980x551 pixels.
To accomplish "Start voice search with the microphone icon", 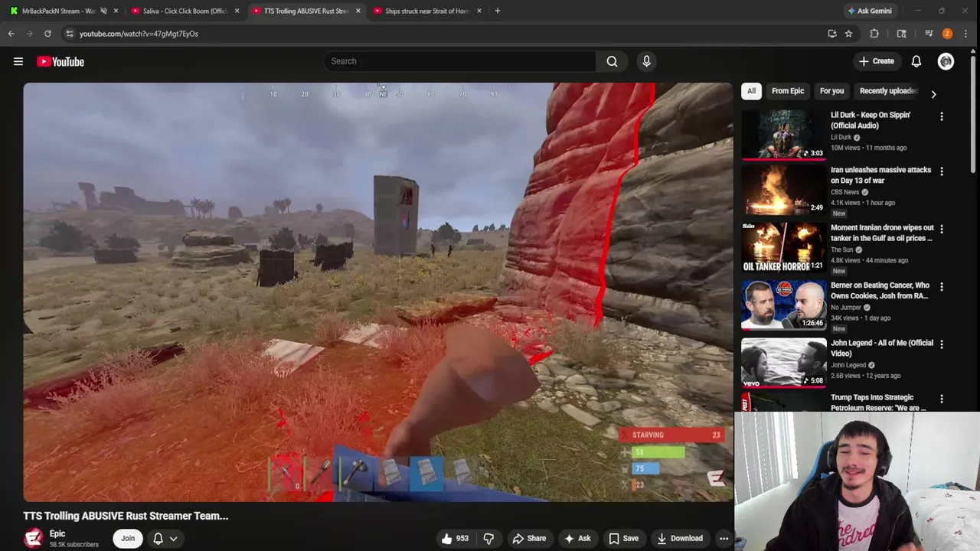I will (x=646, y=61).
